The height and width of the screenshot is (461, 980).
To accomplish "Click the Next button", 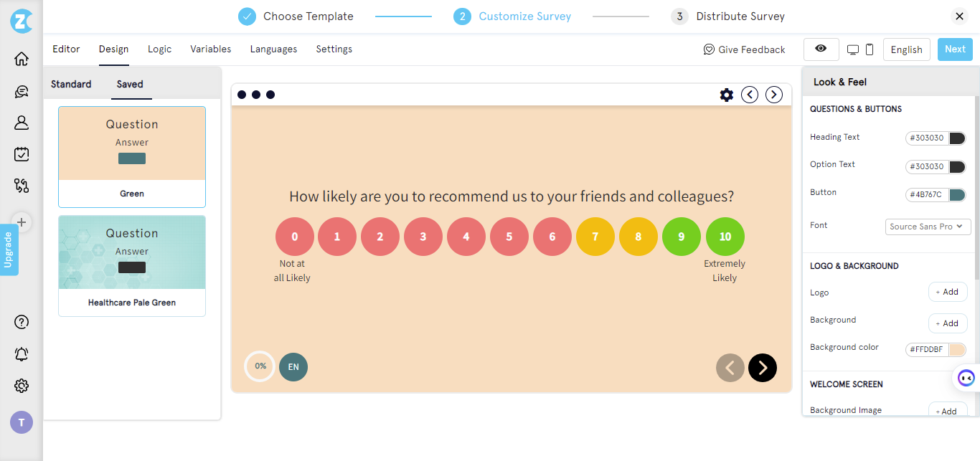I will click(x=955, y=49).
